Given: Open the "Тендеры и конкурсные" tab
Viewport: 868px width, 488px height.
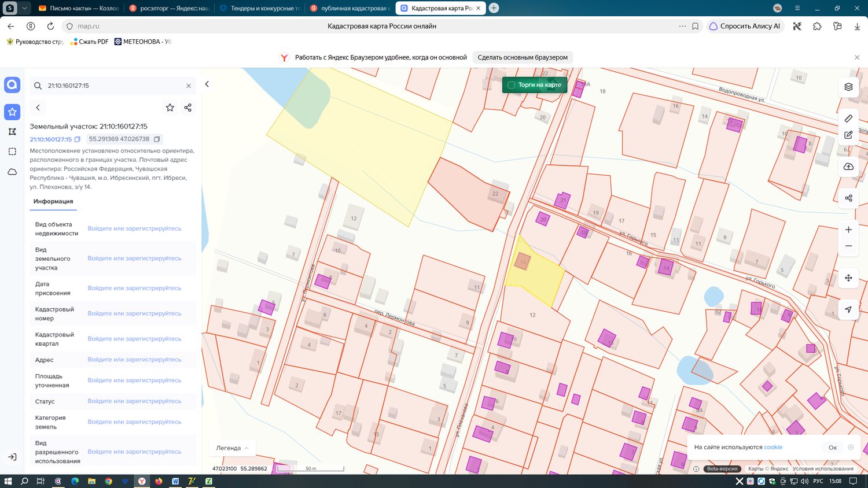Looking at the screenshot, I should (260, 8).
